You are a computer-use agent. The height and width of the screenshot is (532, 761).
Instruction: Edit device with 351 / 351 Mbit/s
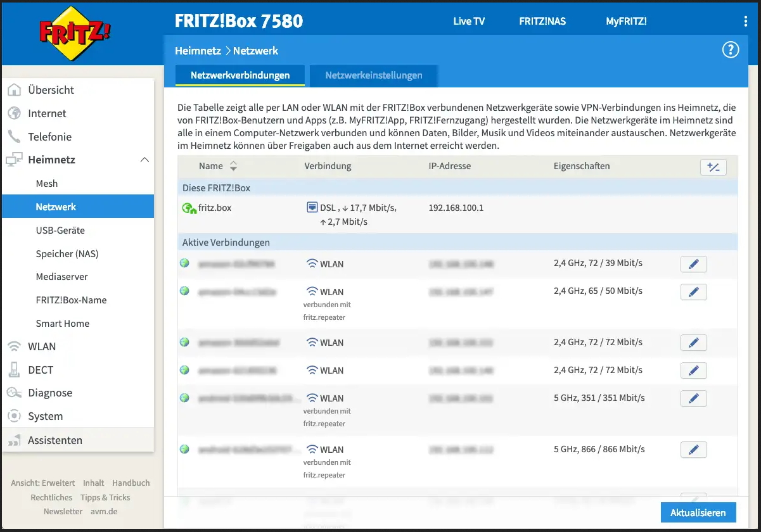(693, 398)
